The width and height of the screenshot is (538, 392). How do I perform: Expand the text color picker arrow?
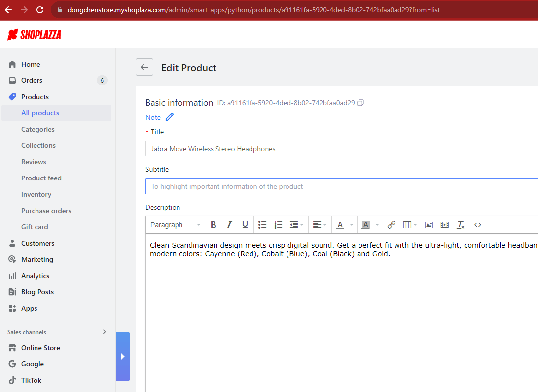(351, 225)
